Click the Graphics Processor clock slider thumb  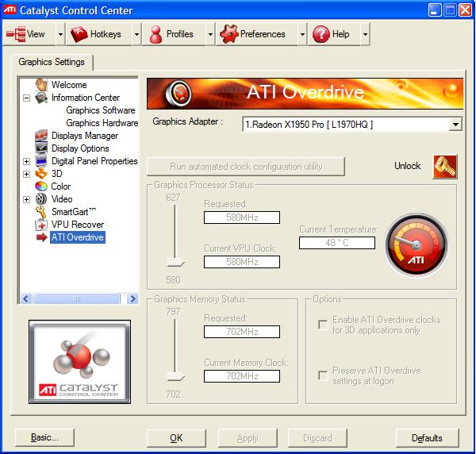coord(176,262)
